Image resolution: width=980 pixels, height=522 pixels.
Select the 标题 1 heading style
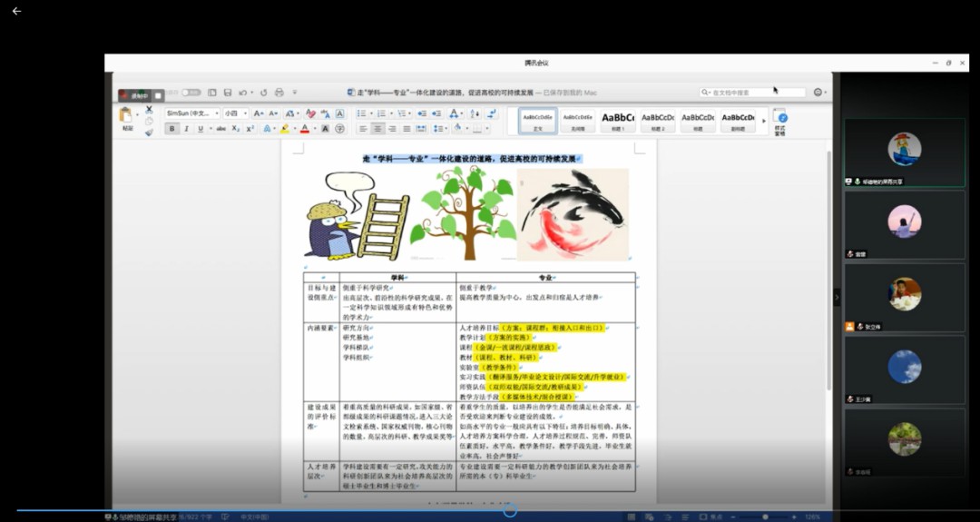click(618, 120)
